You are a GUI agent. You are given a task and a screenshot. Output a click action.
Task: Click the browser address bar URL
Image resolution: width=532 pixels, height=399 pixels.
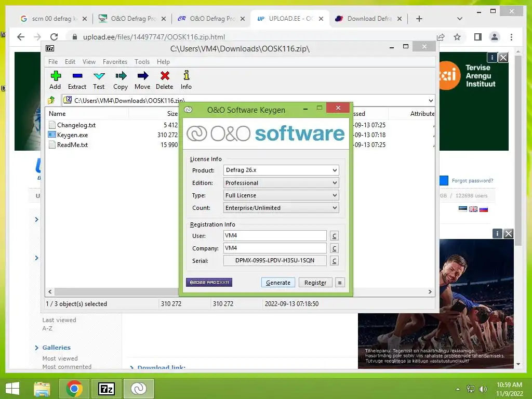tap(154, 37)
